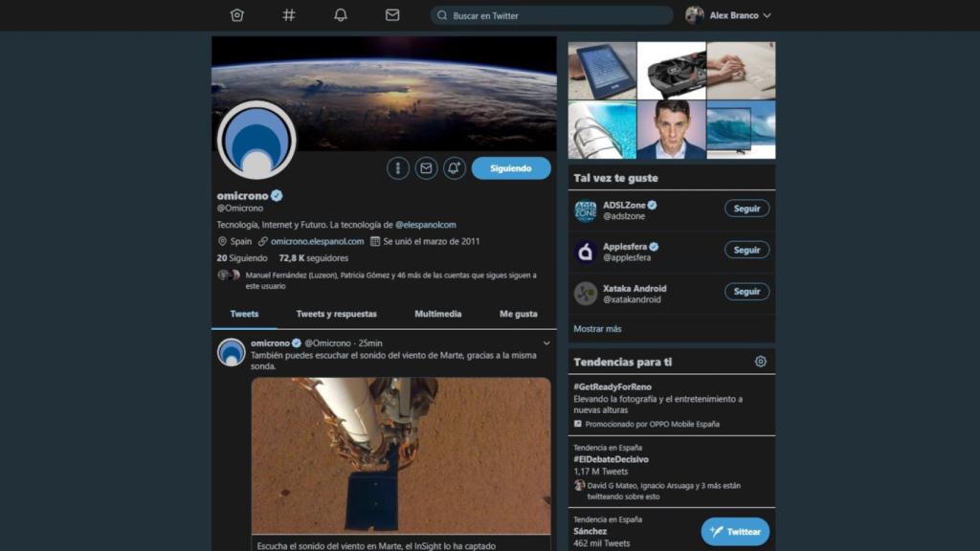This screenshot has height=551, width=980.
Task: Select the Explore hashtag icon
Action: [x=288, y=15]
